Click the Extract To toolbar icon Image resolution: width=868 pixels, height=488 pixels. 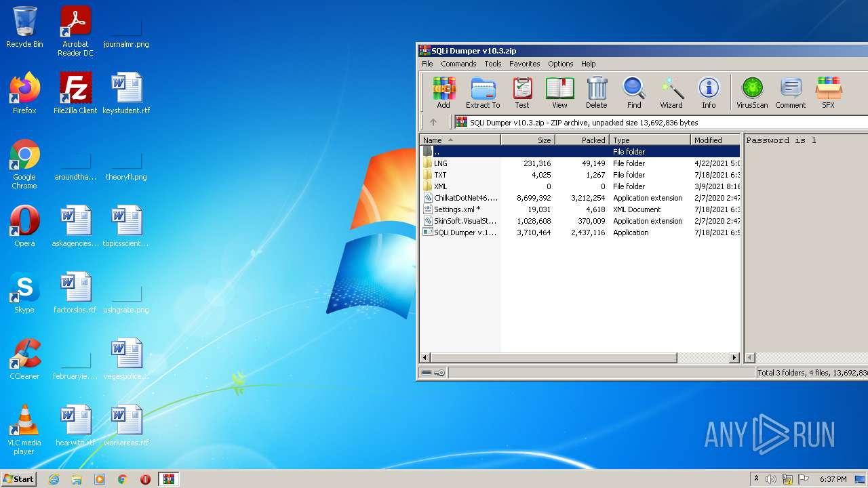pyautogui.click(x=483, y=93)
